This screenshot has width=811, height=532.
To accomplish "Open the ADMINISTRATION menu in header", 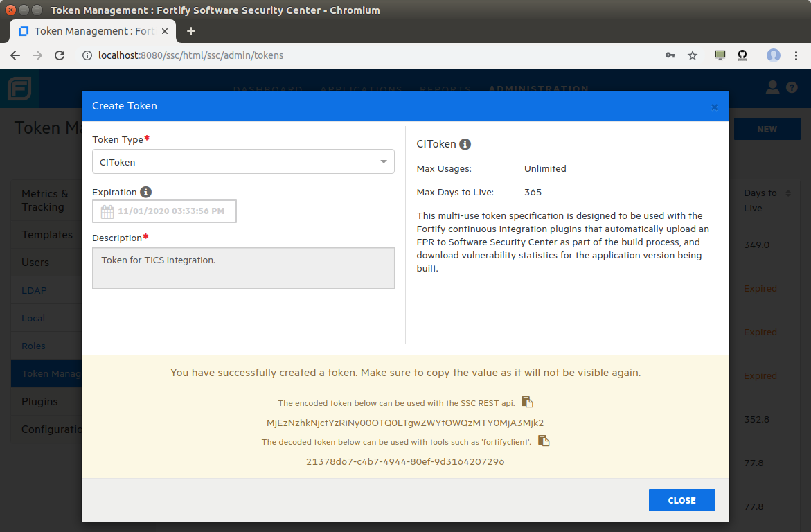I will pos(538,89).
